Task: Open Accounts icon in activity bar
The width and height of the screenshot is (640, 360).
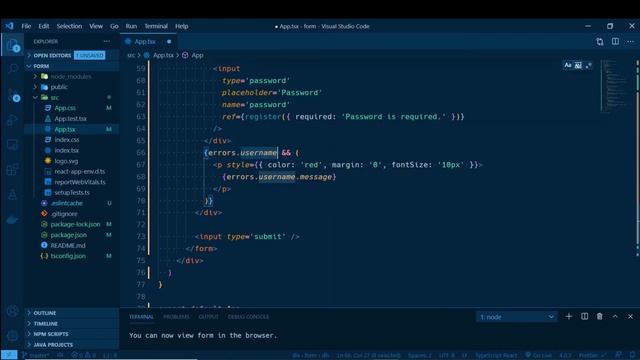Action: point(13,311)
